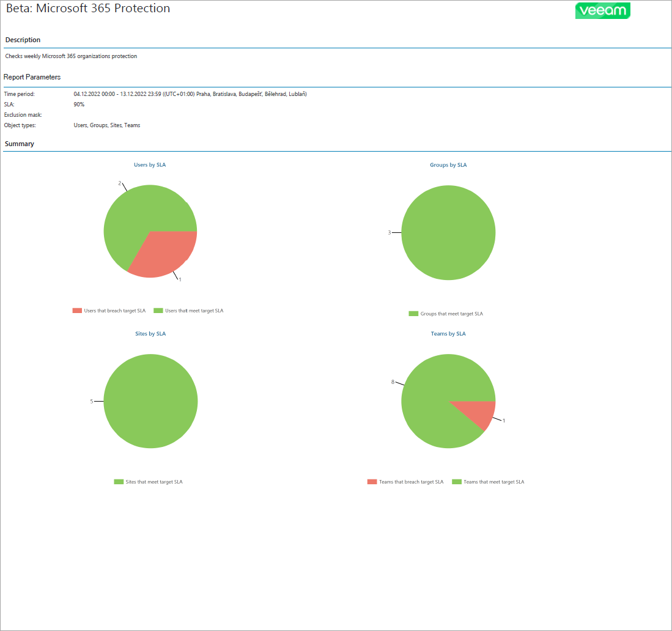
Task: Click the red Users breach SLA legend swatch
Action: click(x=77, y=311)
